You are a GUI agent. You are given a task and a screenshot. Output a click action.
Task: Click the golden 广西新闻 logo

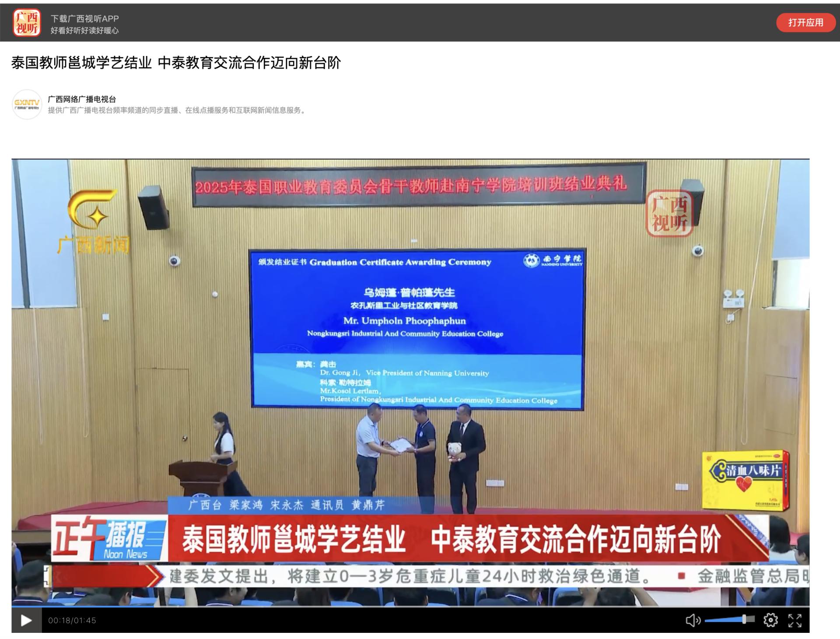(94, 221)
